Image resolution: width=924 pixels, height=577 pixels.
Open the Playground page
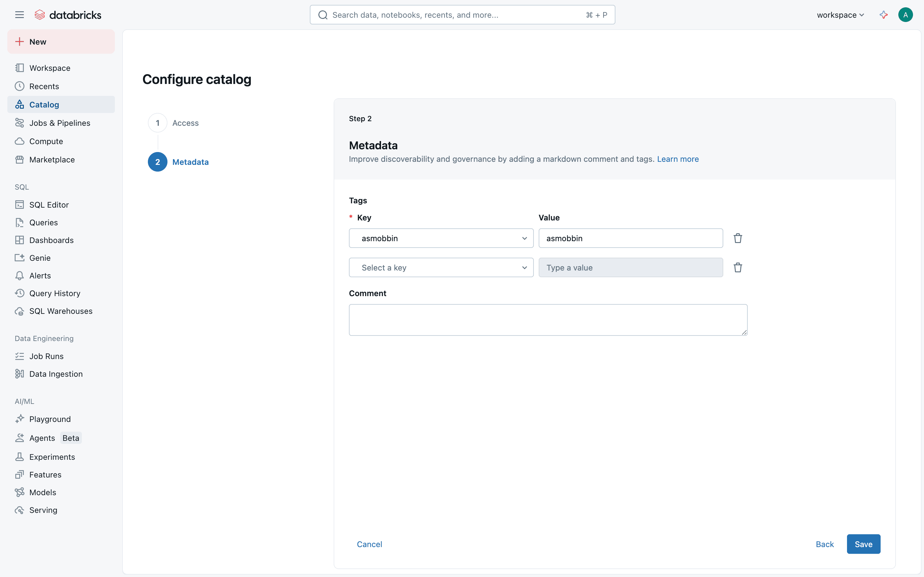(x=50, y=419)
